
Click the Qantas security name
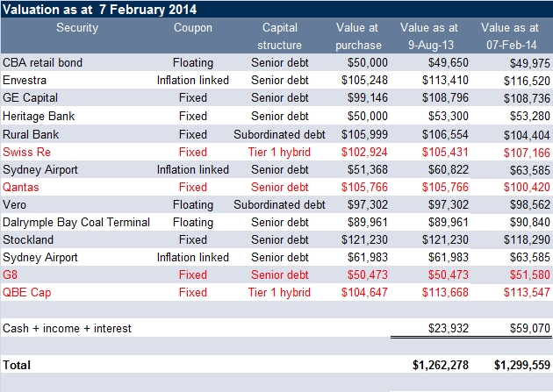21,187
